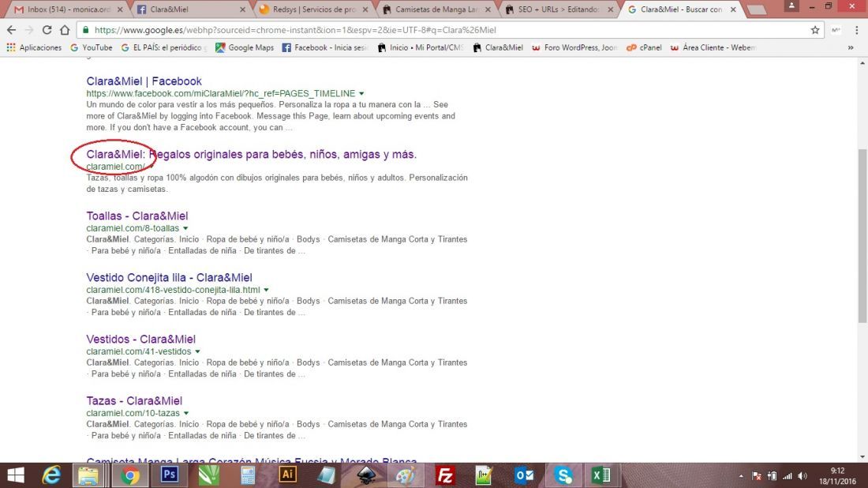Open the Google Maps bookmark
This screenshot has height=488, width=868.
pyautogui.click(x=245, y=47)
